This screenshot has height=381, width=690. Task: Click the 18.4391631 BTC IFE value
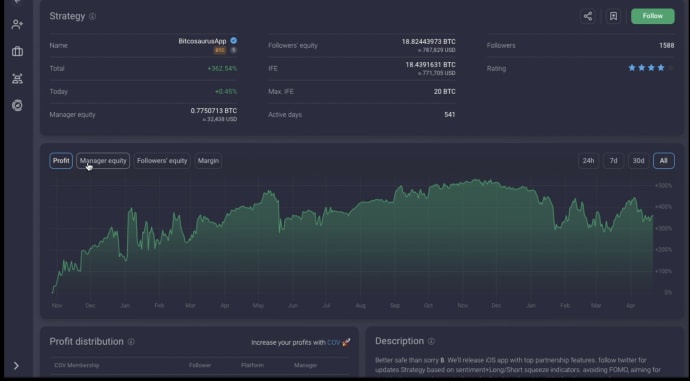coord(430,65)
